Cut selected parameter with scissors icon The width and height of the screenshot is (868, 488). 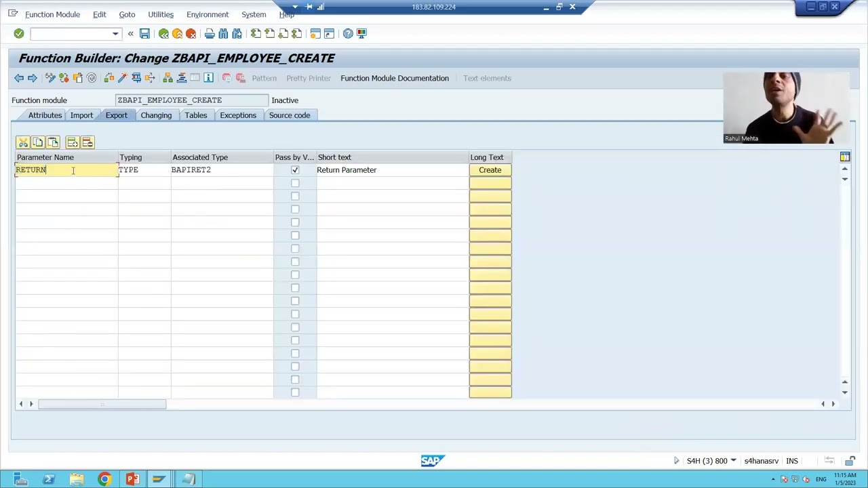click(23, 142)
